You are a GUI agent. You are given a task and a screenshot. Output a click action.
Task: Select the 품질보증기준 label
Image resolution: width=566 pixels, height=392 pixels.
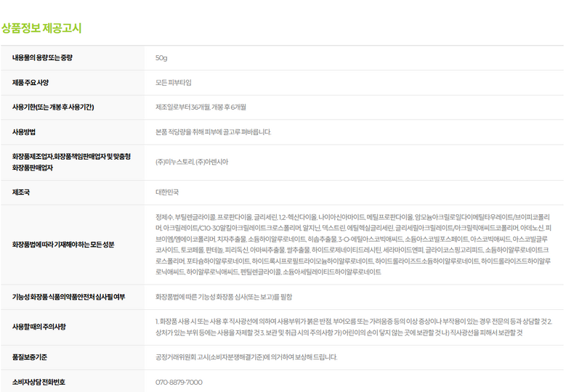click(x=29, y=356)
